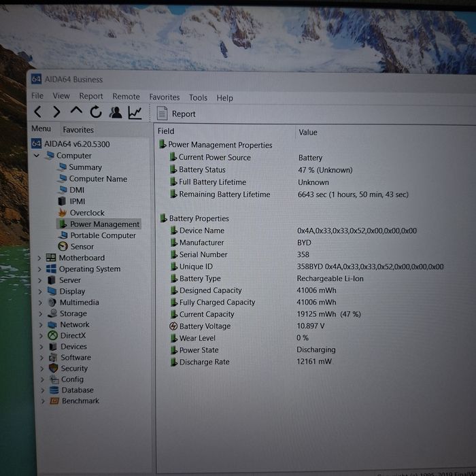Expand the Software node
This screenshot has height=476, width=476.
[x=42, y=358]
